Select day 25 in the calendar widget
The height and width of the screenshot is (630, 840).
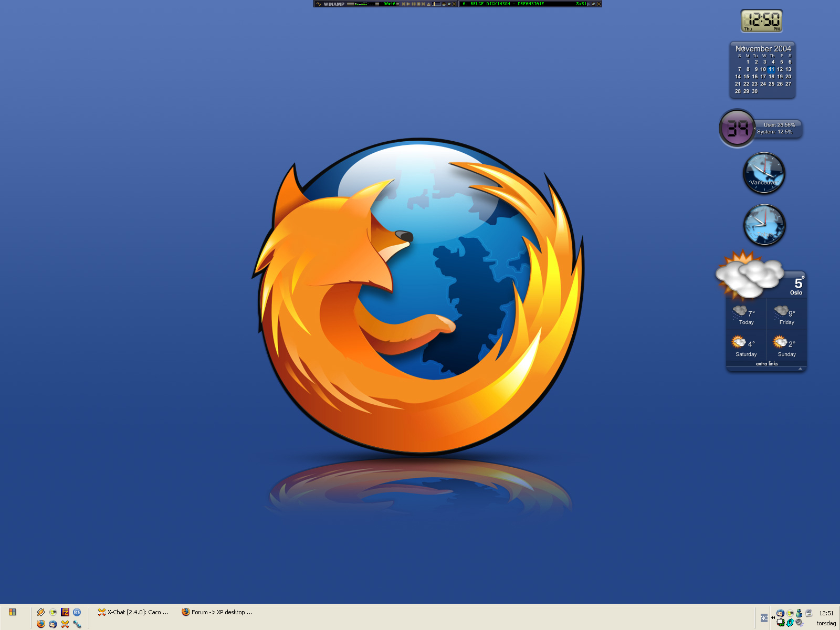771,84
